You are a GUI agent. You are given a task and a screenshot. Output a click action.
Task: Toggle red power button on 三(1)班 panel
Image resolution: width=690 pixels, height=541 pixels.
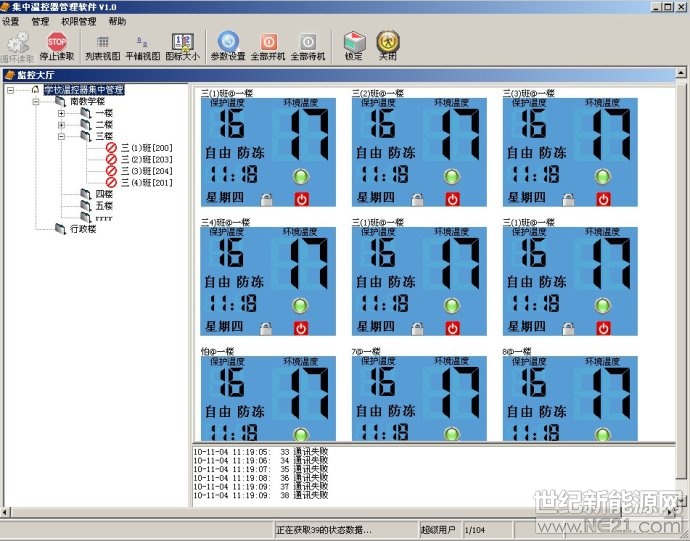tap(301, 199)
